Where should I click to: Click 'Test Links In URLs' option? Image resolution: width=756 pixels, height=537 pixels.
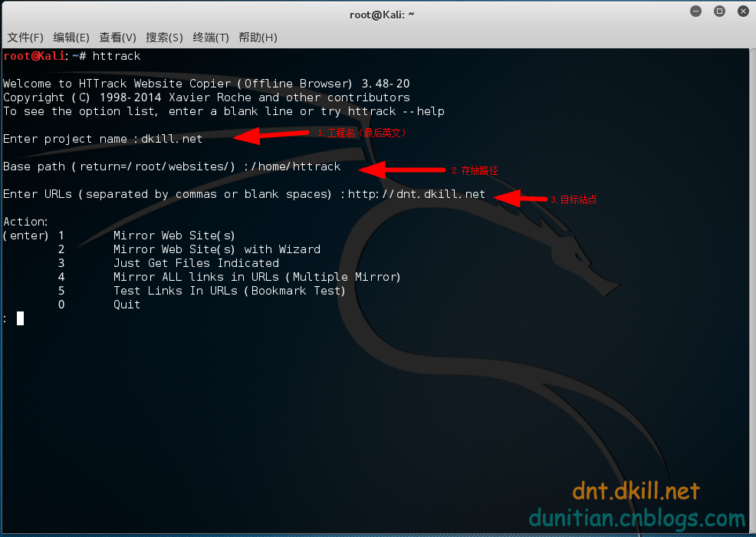pyautogui.click(x=229, y=291)
